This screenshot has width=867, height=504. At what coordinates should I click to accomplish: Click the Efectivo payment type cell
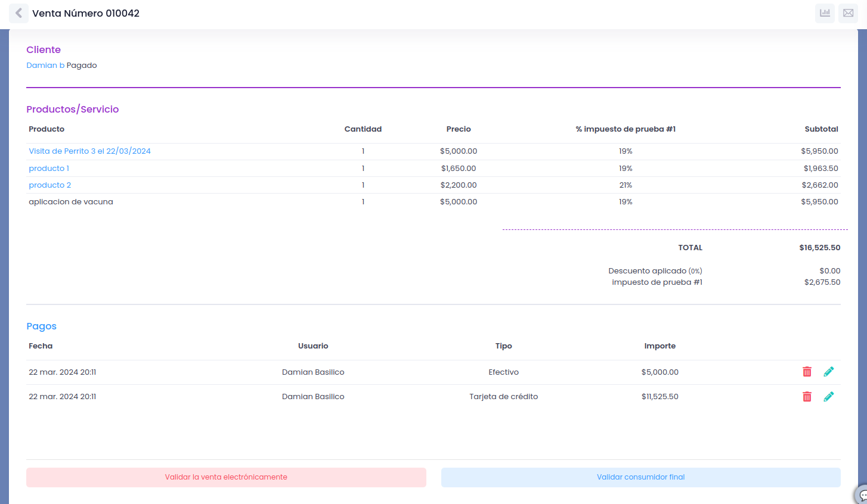(504, 372)
